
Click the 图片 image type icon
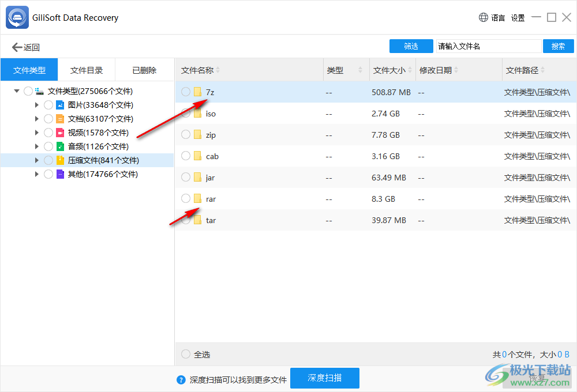(x=61, y=104)
